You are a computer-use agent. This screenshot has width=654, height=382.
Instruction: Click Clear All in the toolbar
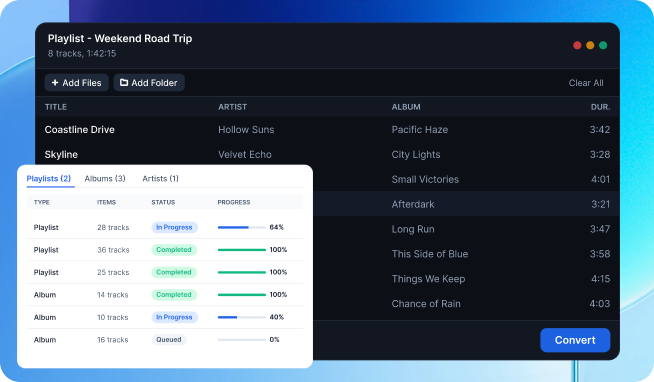(586, 83)
